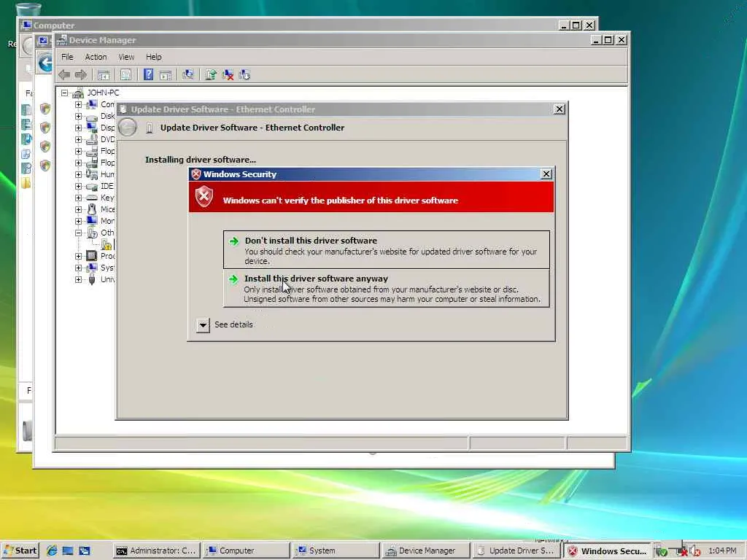Switch to Computer taskbar button
The height and width of the screenshot is (560, 747).
(x=246, y=551)
